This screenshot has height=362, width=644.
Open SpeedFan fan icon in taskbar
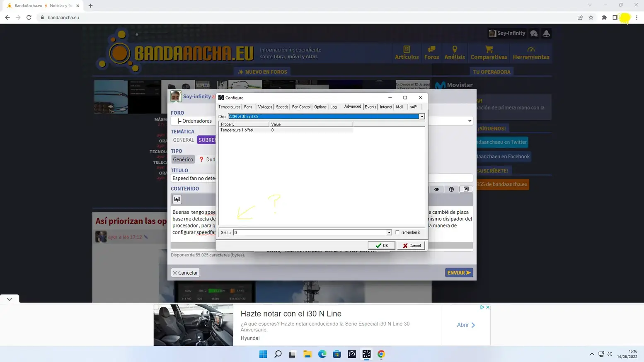tap(366, 354)
